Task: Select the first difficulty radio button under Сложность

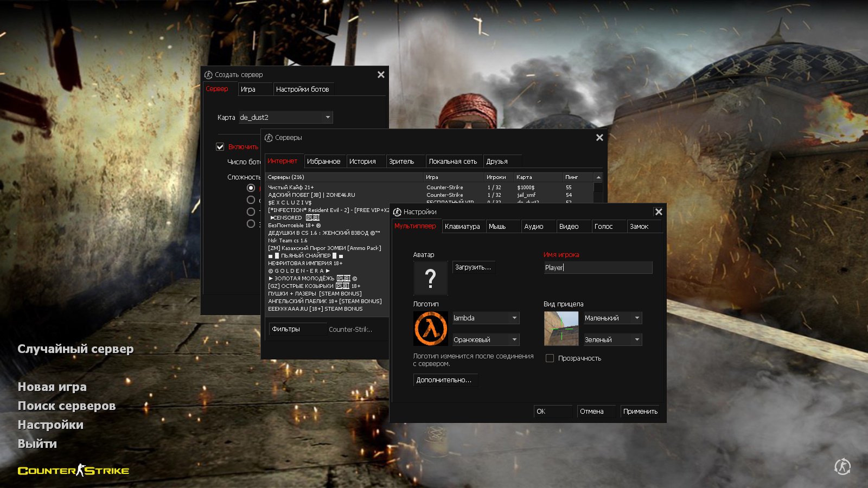Action: pyautogui.click(x=251, y=187)
